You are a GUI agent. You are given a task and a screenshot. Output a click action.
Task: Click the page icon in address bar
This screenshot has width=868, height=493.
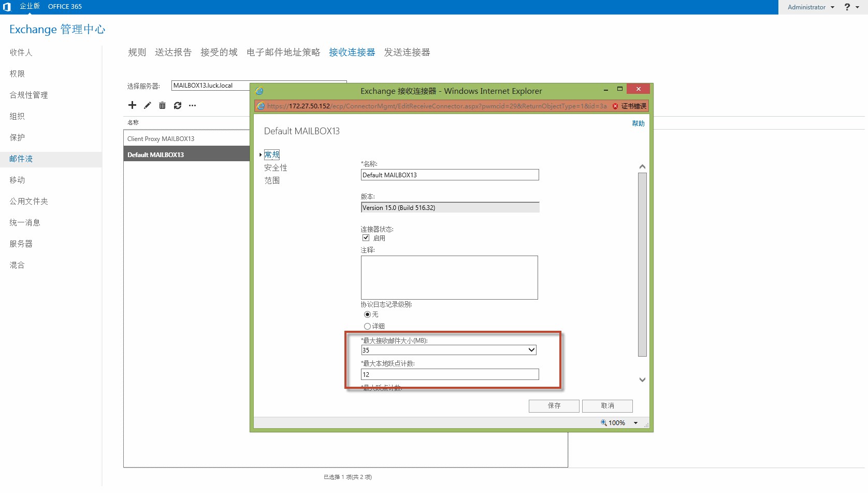pyautogui.click(x=261, y=106)
